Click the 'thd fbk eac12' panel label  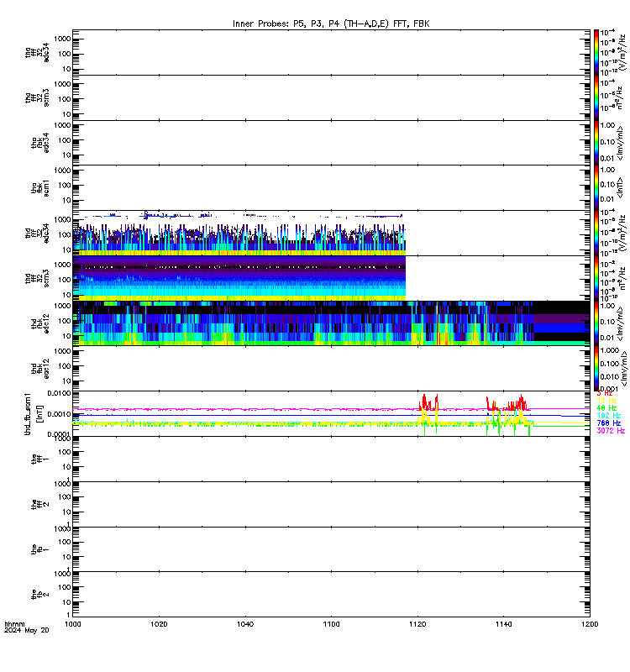click(x=40, y=369)
